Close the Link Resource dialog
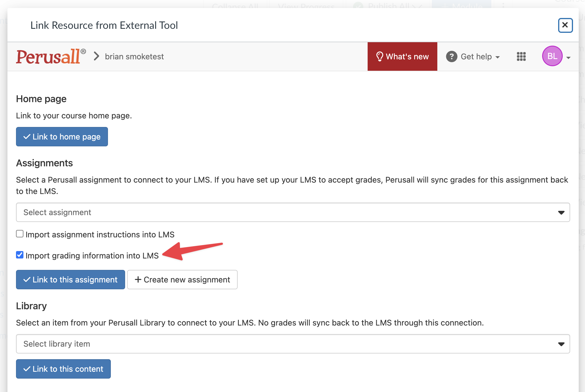 coord(565,25)
